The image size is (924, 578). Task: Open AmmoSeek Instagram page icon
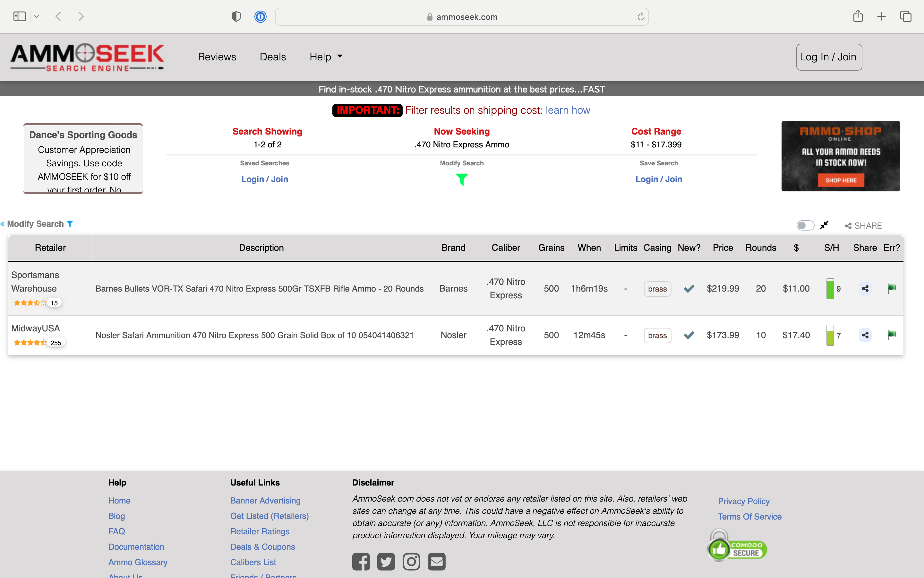pyautogui.click(x=411, y=562)
